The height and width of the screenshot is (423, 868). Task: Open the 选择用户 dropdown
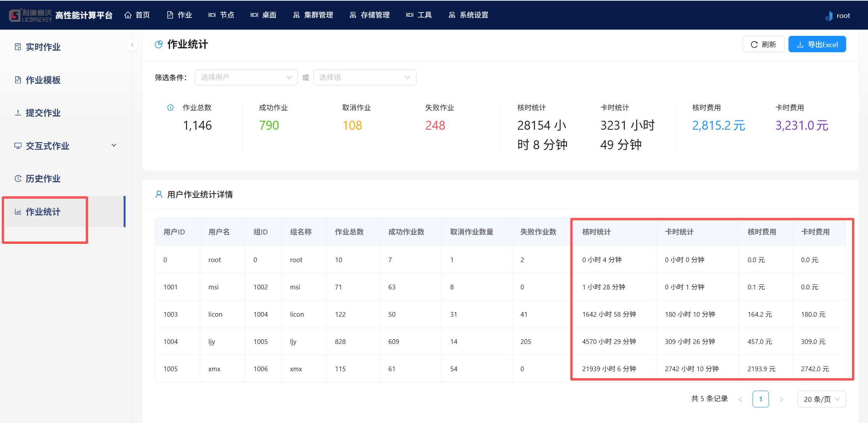coord(246,78)
